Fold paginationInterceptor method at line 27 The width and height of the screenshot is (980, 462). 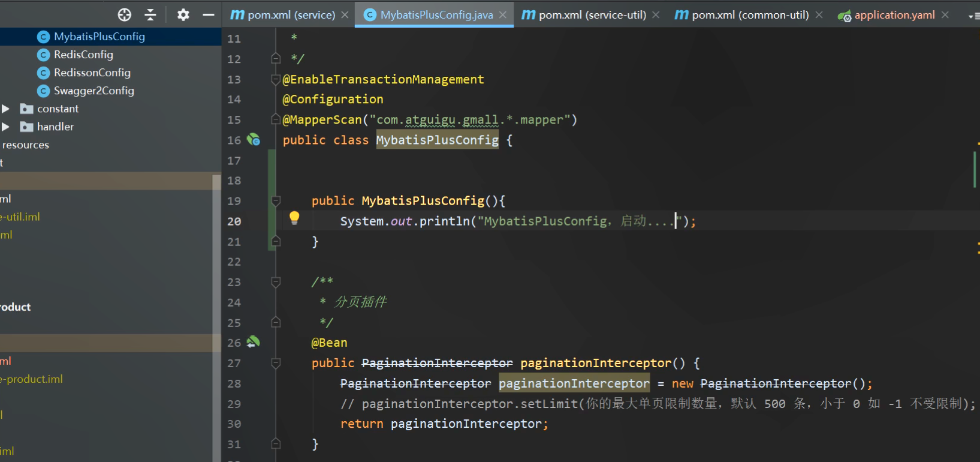[x=276, y=362]
